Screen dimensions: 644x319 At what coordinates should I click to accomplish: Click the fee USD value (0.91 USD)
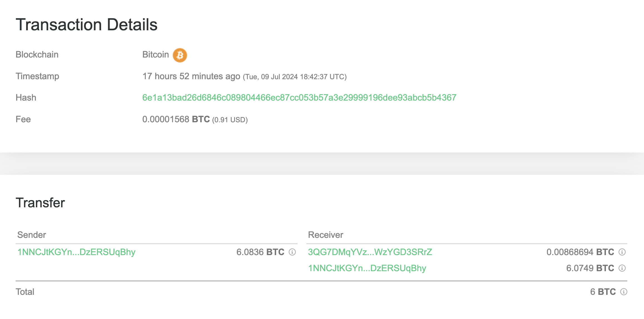230,120
